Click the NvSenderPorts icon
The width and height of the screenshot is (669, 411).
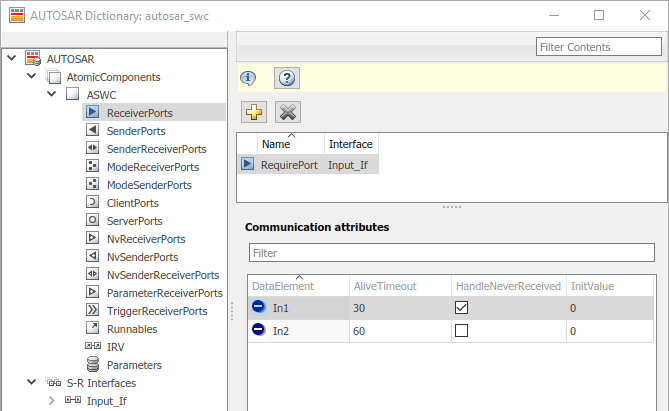pyautogui.click(x=92, y=256)
